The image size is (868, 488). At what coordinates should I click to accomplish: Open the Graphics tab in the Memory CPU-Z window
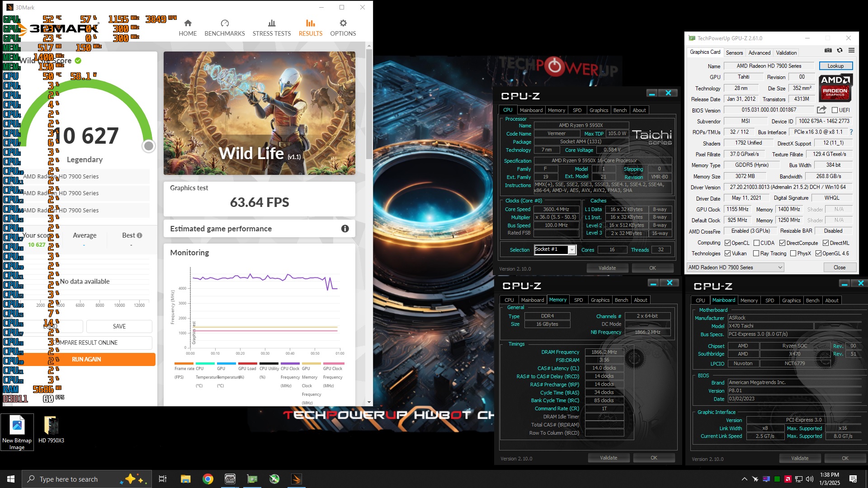[600, 300]
